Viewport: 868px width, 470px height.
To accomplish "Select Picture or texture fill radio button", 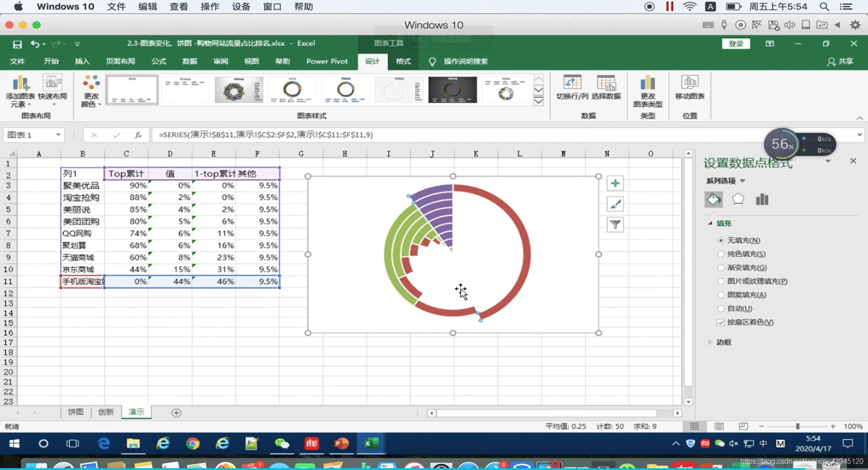I will point(721,281).
